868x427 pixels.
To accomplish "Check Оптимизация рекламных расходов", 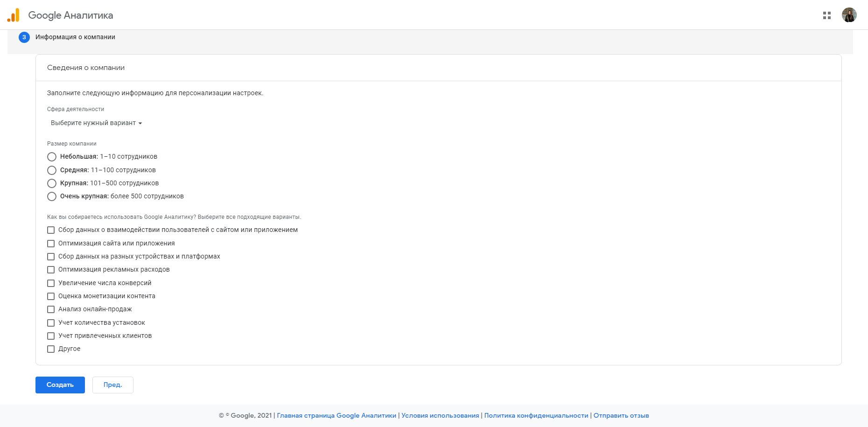I will click(51, 270).
